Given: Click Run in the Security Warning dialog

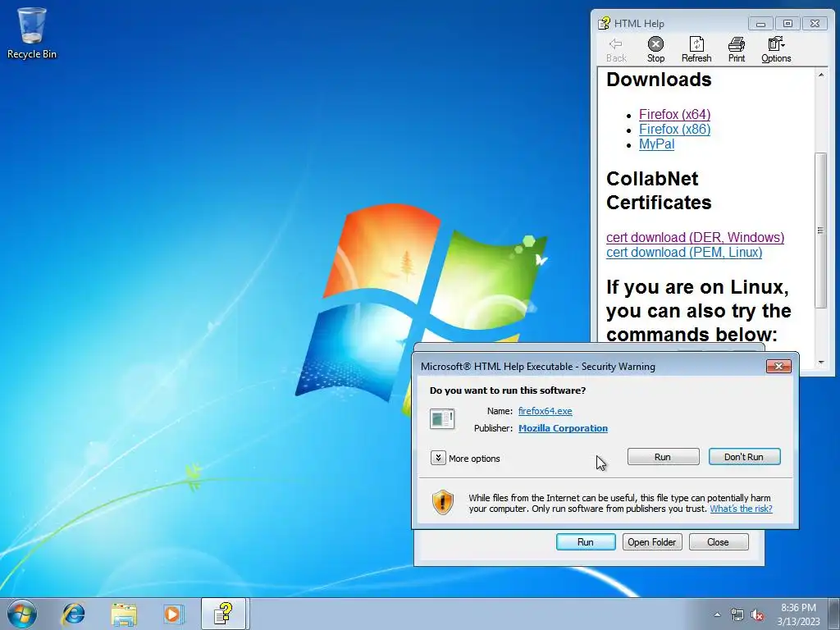Looking at the screenshot, I should coord(663,456).
